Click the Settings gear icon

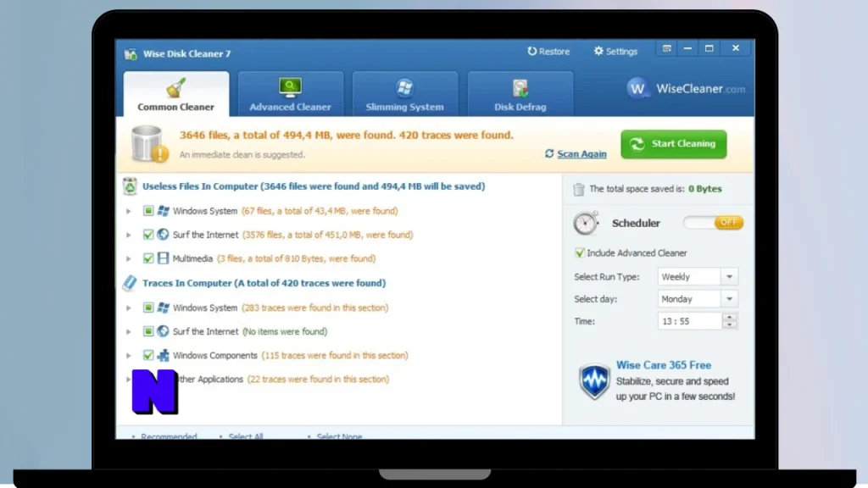pos(598,51)
